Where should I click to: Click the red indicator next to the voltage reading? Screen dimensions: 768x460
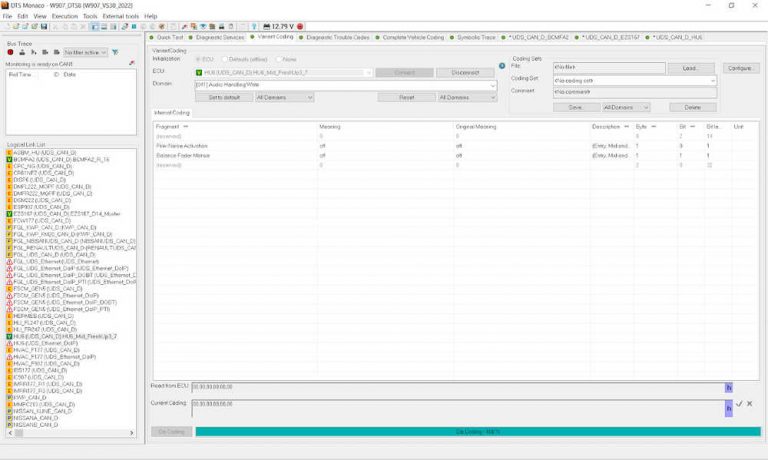(x=296, y=27)
